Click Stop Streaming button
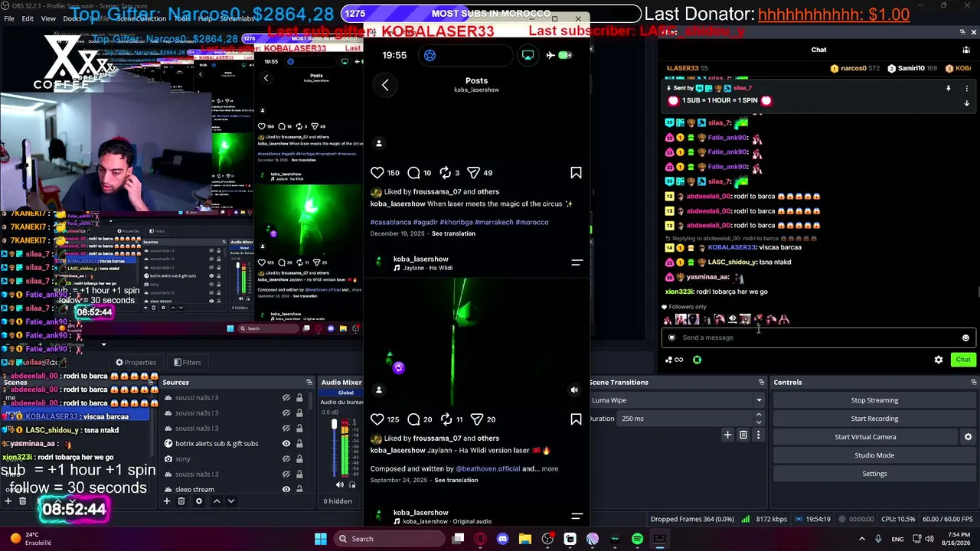980x551 pixels. pyautogui.click(x=874, y=400)
